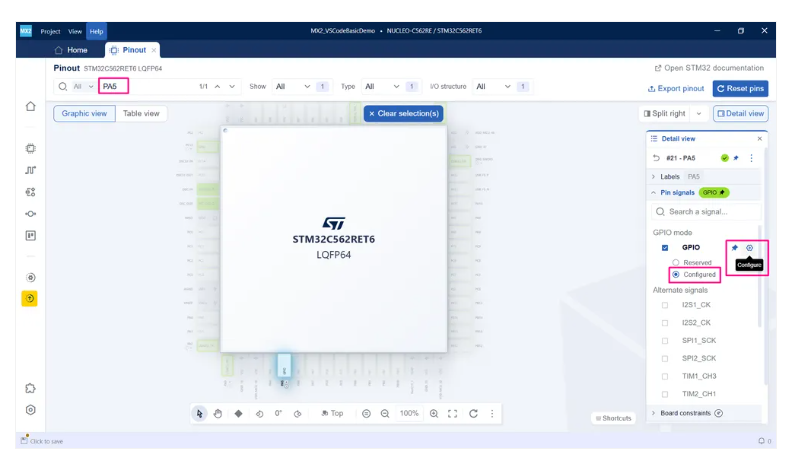Click the undo arrow beside #21 - PA5

coord(656,158)
